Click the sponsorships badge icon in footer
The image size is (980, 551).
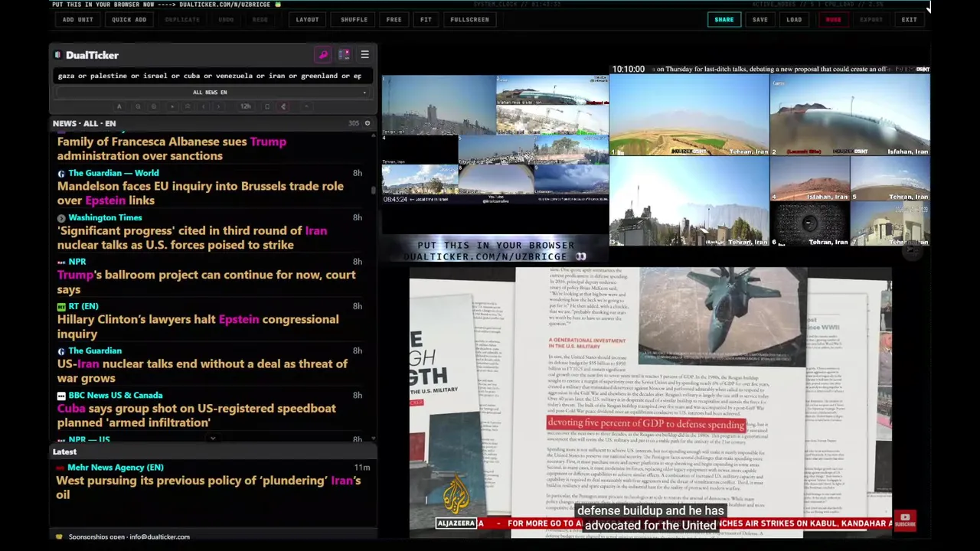coord(59,536)
